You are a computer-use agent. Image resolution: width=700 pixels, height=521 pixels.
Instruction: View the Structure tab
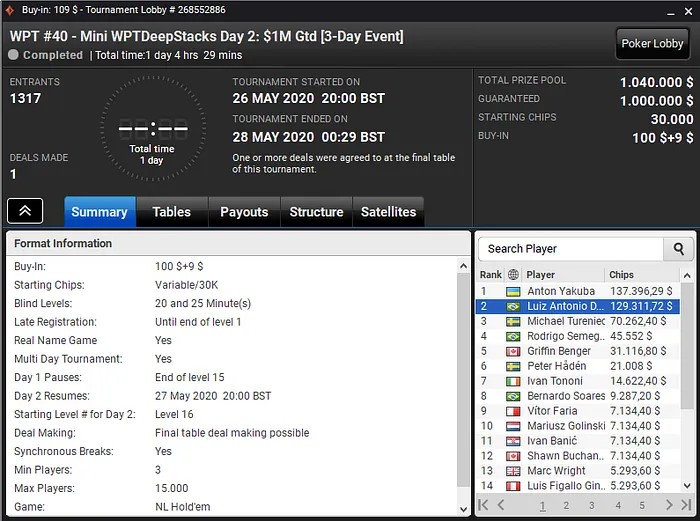pyautogui.click(x=317, y=212)
